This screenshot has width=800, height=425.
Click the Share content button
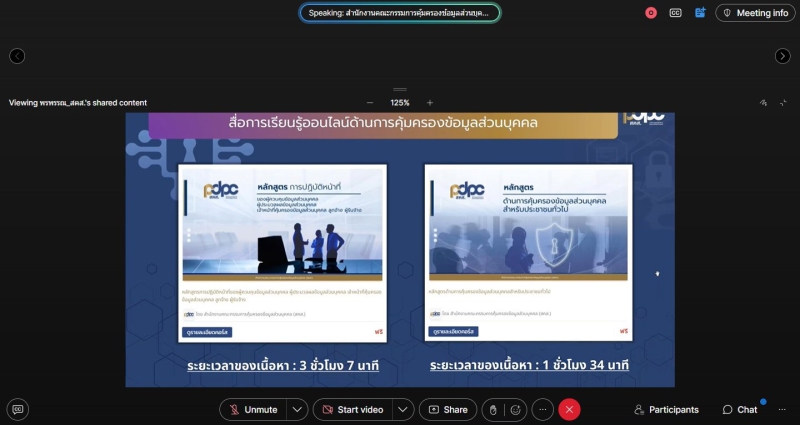tap(447, 409)
